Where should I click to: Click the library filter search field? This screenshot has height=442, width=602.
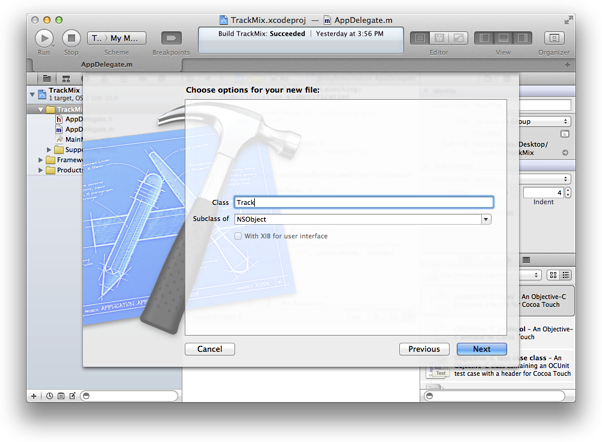coord(494,396)
